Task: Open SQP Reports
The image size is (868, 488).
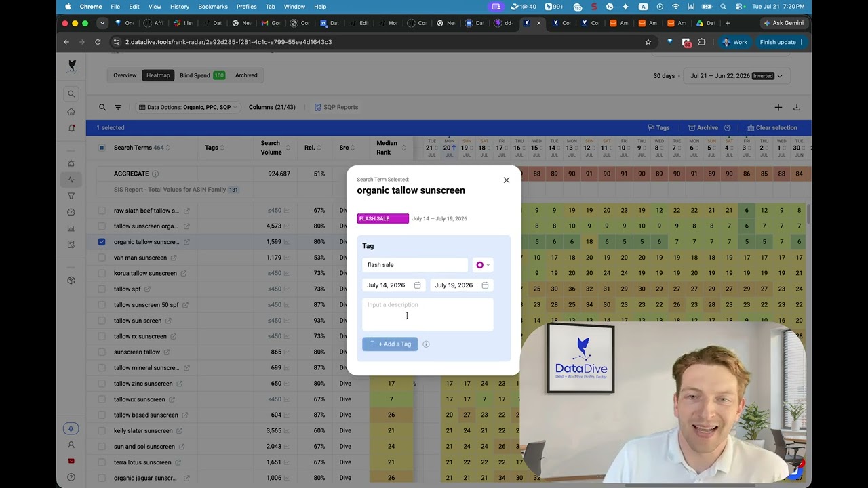Action: (x=336, y=107)
